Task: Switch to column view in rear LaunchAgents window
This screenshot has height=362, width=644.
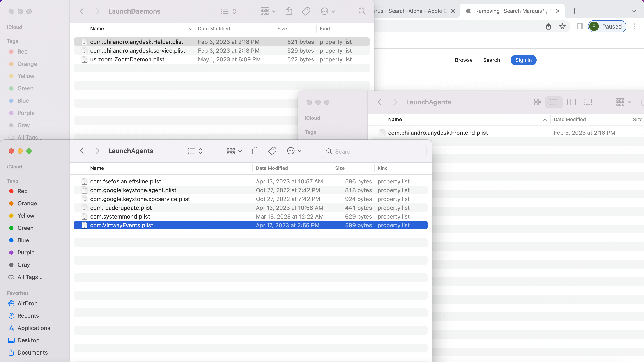Action: click(571, 102)
